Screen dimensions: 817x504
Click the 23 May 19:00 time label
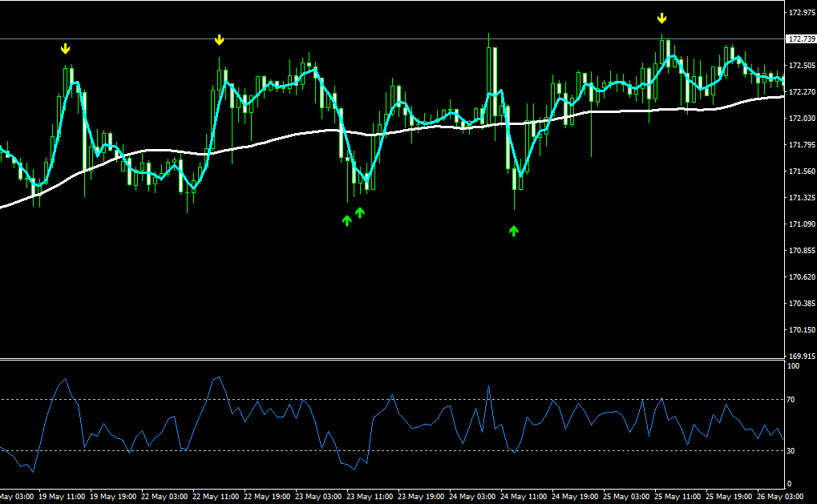[422, 497]
